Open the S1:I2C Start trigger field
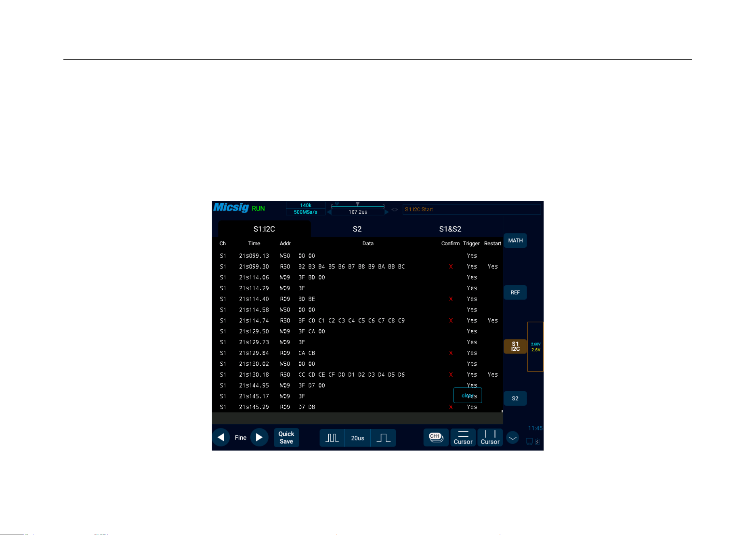 point(472,209)
